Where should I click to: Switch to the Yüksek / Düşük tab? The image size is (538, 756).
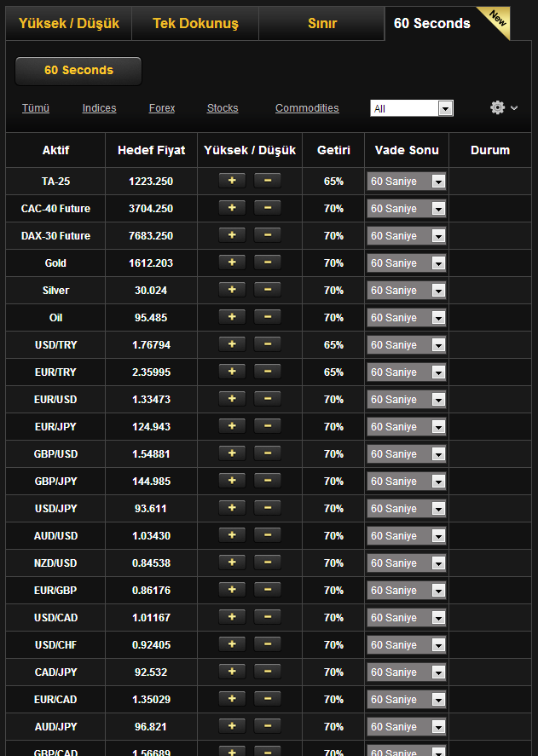(69, 23)
